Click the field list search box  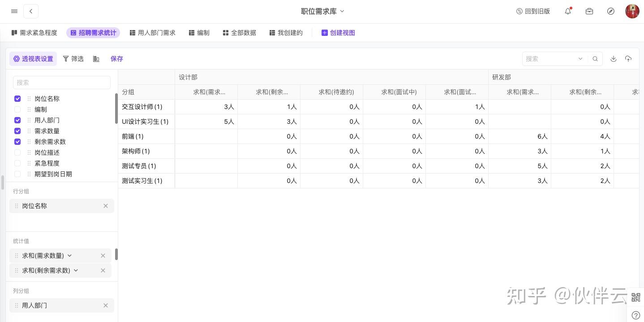point(62,83)
